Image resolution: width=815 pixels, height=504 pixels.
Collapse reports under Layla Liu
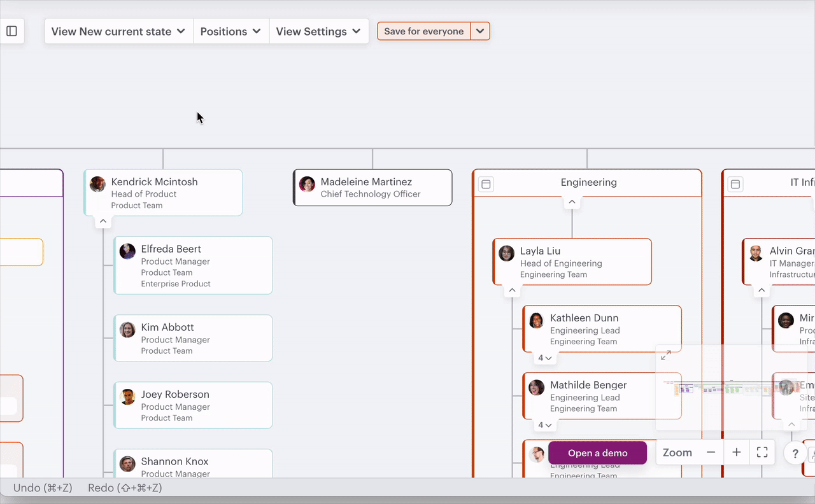click(x=512, y=291)
